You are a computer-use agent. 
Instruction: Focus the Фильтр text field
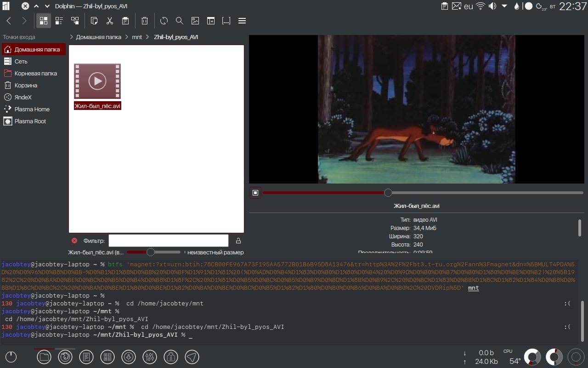click(168, 241)
